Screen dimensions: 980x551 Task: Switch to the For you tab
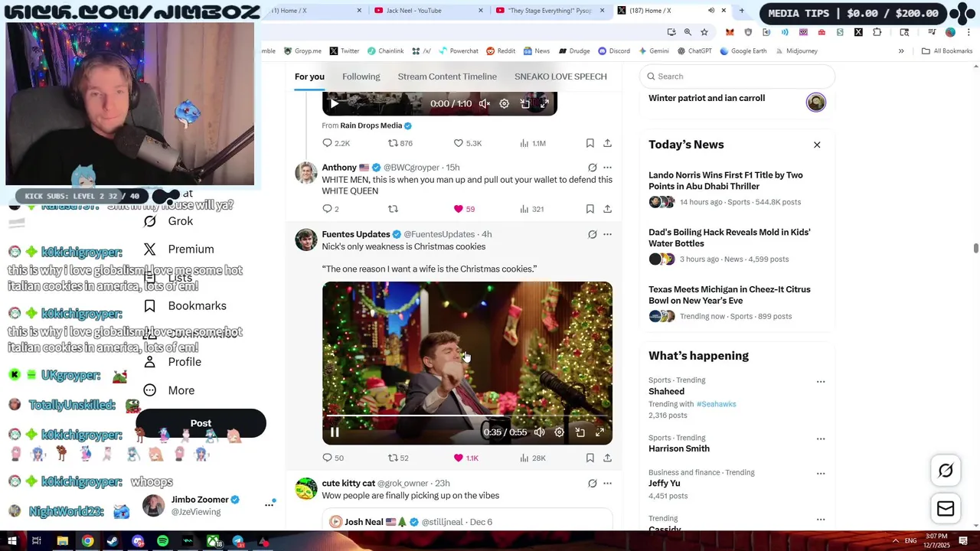click(309, 77)
